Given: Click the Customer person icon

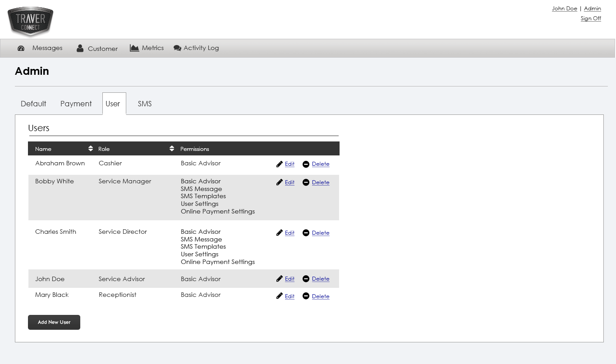Looking at the screenshot, I should pos(80,48).
